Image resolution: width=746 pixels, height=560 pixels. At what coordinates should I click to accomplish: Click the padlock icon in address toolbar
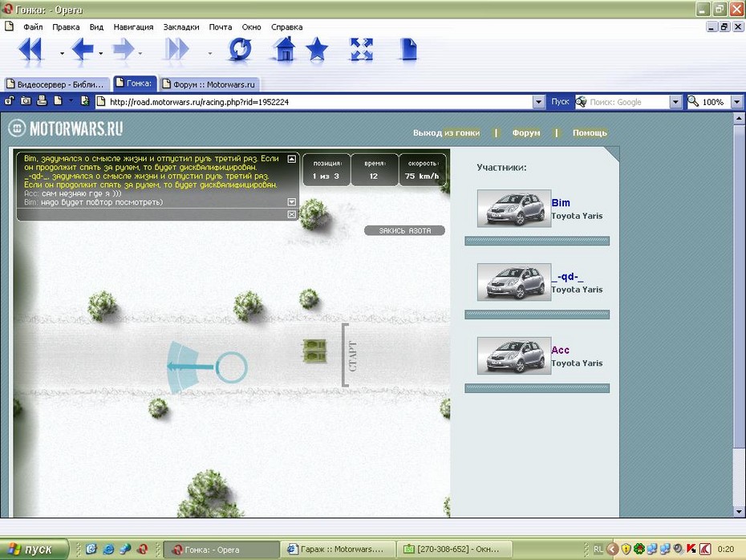[x=9, y=101]
